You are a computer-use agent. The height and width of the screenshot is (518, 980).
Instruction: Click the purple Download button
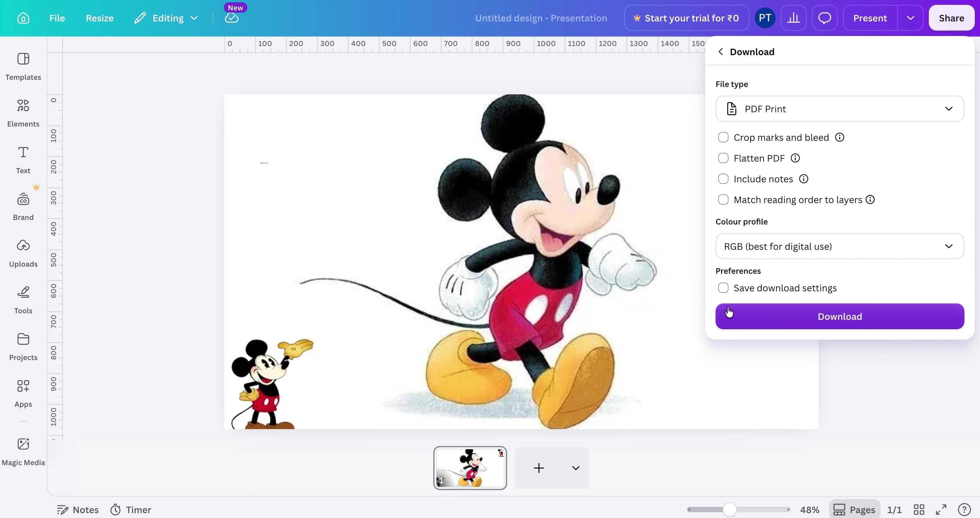[840, 317]
